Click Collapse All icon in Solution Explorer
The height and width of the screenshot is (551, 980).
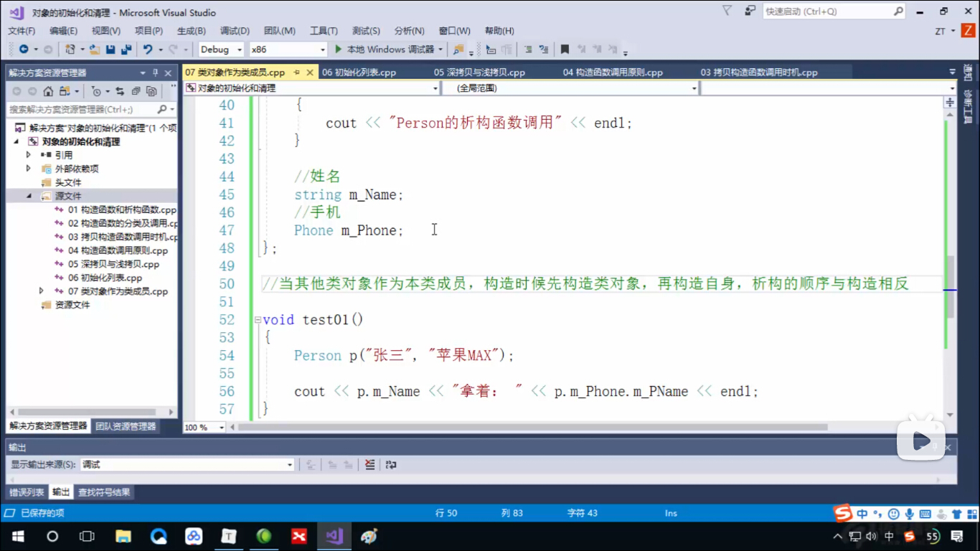coord(136,91)
